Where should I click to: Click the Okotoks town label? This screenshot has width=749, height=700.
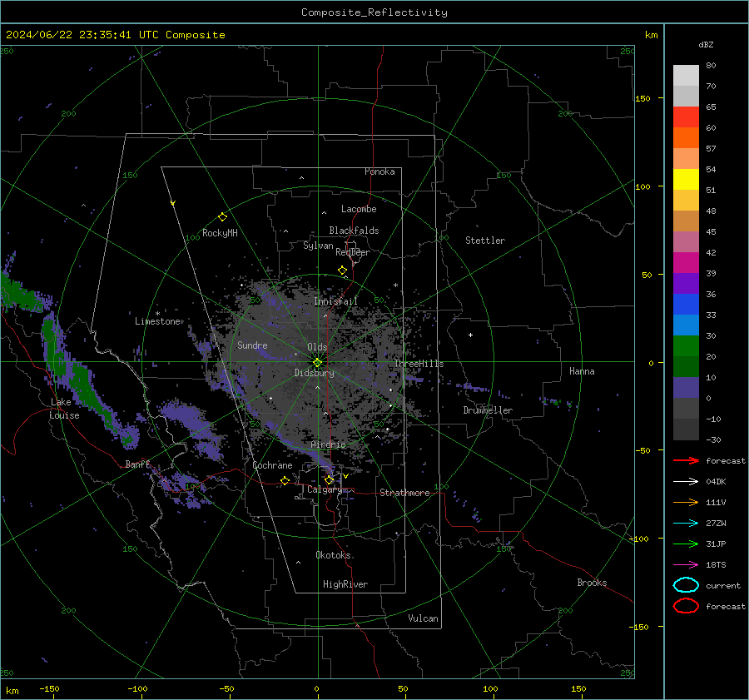[333, 555]
